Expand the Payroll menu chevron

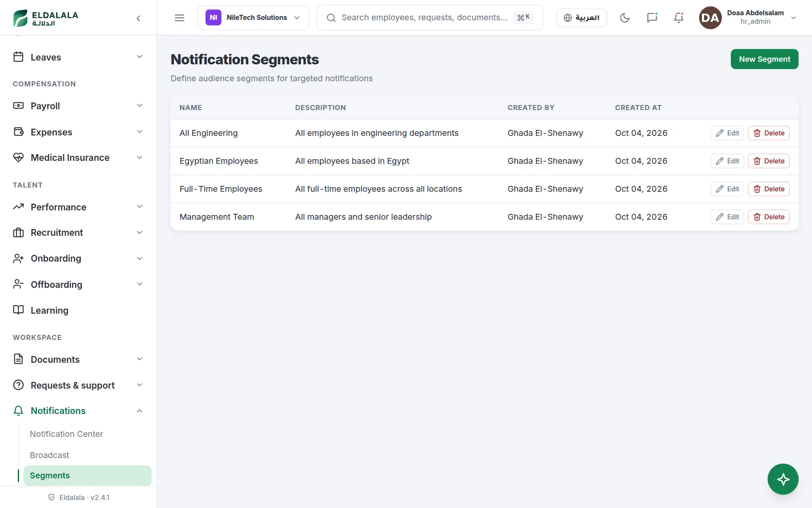click(140, 106)
